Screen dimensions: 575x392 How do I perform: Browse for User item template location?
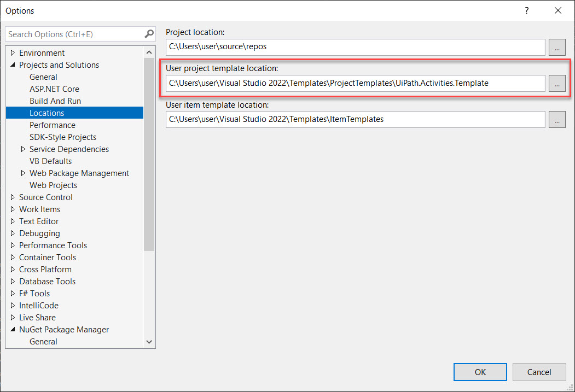557,119
